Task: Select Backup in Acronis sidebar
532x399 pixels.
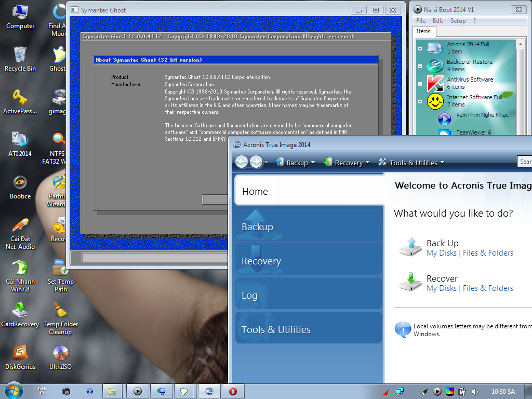Action: pos(309,225)
